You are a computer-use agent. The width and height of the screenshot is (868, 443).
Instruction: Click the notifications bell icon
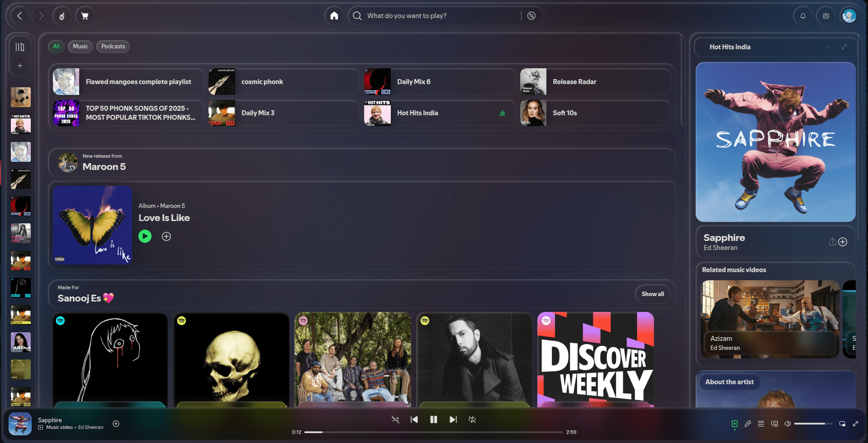(803, 16)
